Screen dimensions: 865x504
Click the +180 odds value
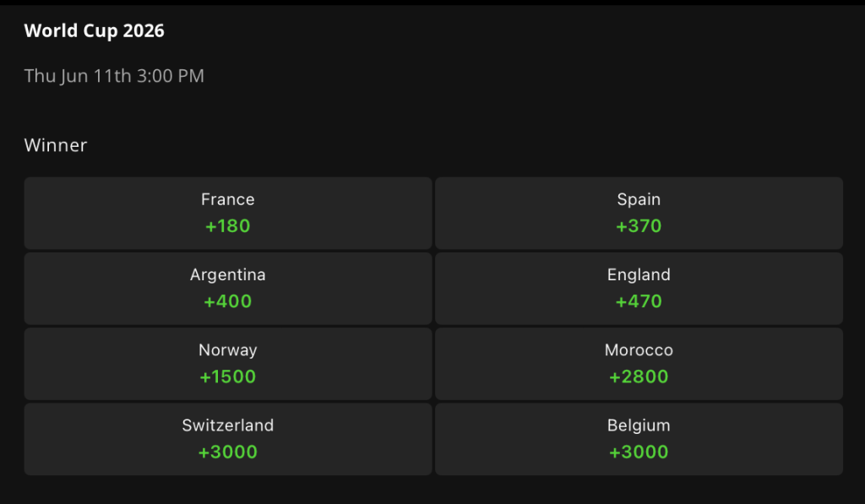click(228, 226)
